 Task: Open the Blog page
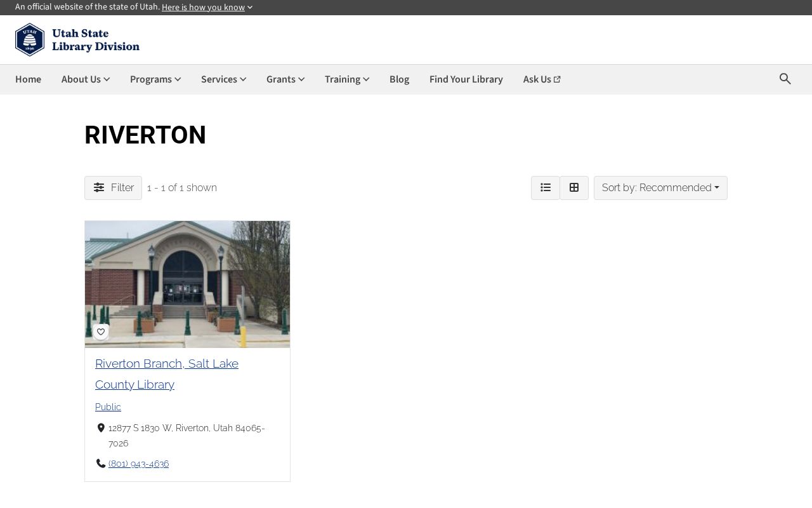pos(399,79)
